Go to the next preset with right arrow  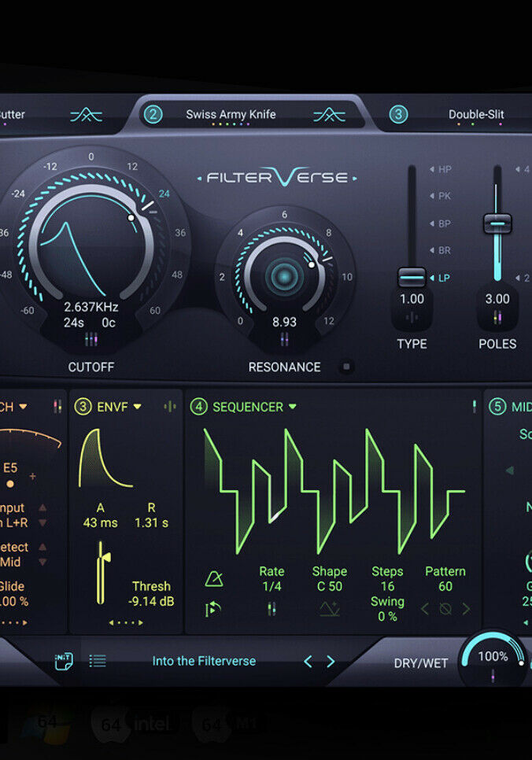point(331,662)
